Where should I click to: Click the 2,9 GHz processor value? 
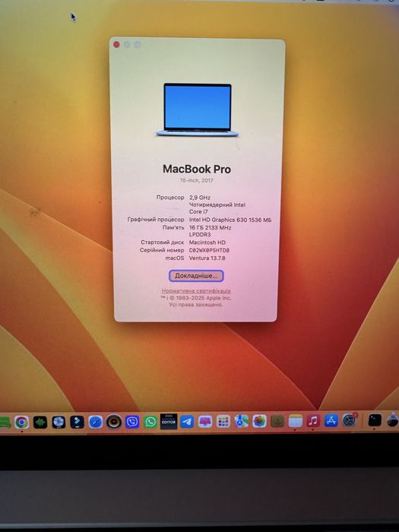(x=200, y=198)
